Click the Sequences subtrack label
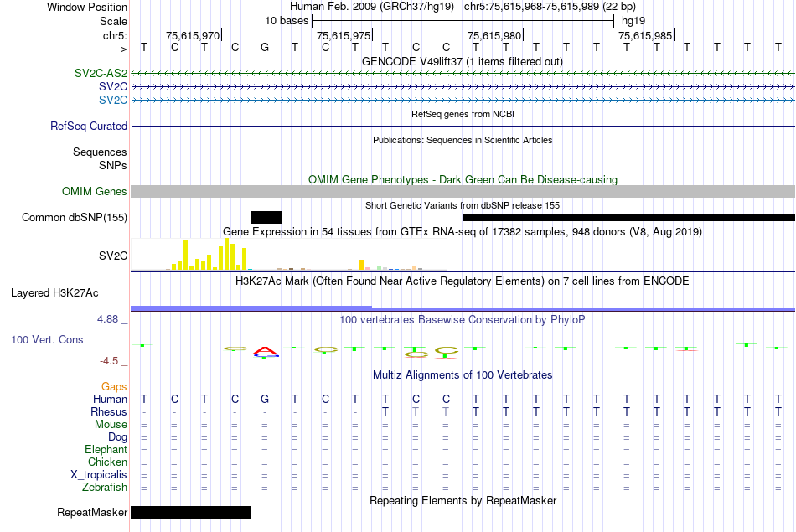The height and width of the screenshot is (532, 796). coord(100,152)
